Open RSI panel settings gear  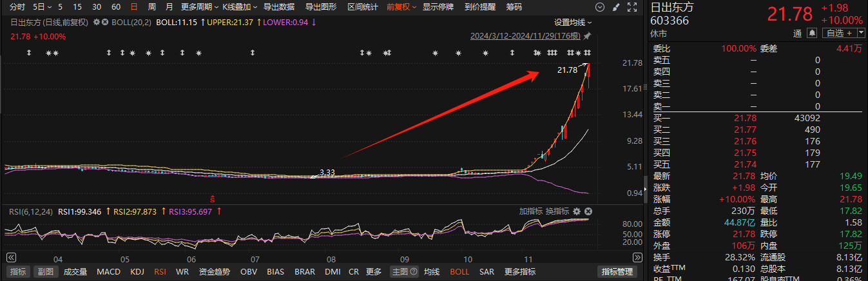tap(577, 211)
